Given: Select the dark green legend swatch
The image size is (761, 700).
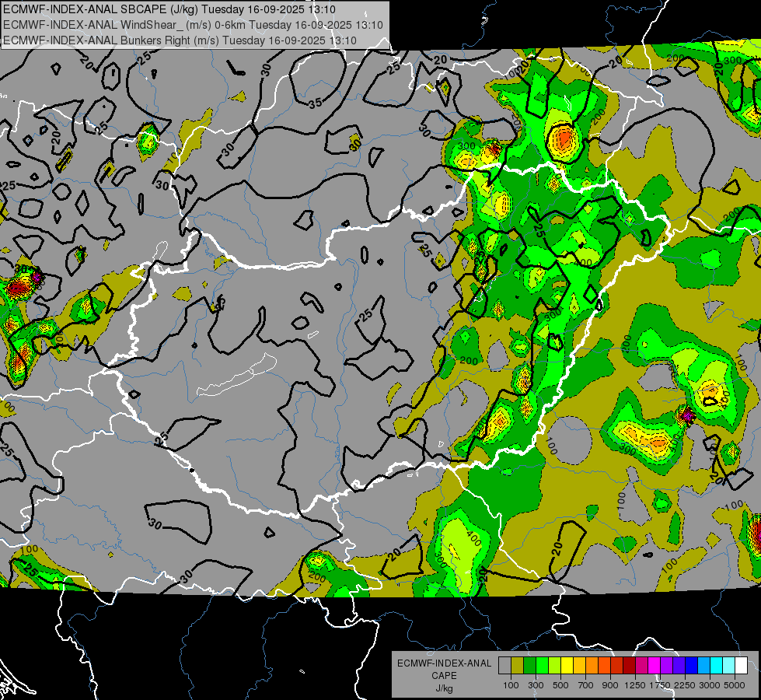Looking at the screenshot, I should [529, 666].
